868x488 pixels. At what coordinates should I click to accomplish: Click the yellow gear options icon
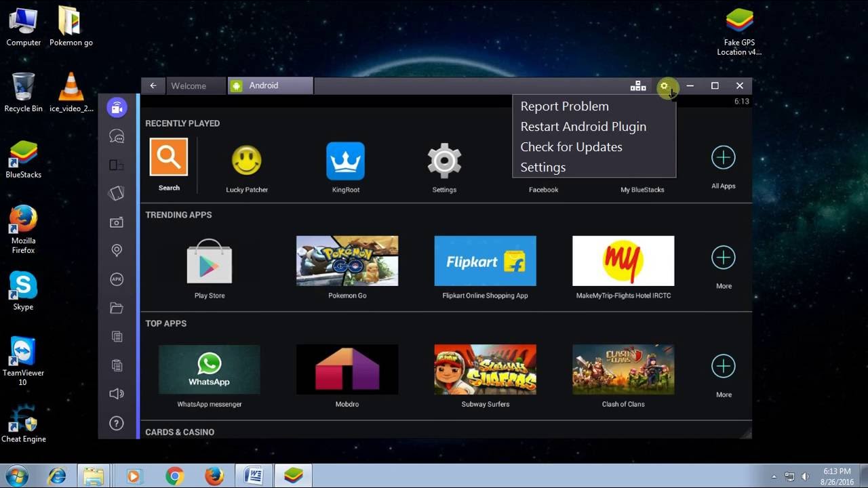(x=665, y=86)
